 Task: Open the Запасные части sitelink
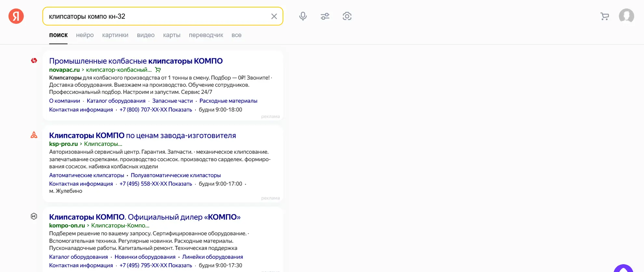click(x=172, y=101)
